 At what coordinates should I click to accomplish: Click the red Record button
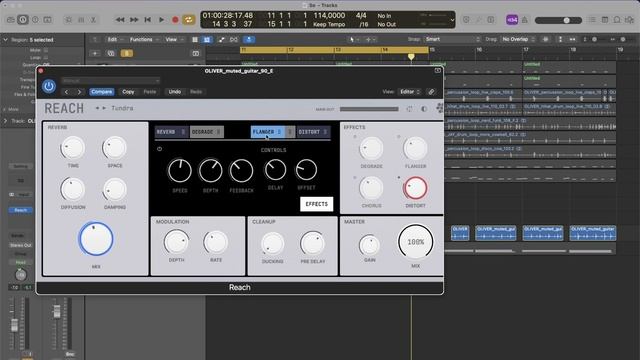175,20
